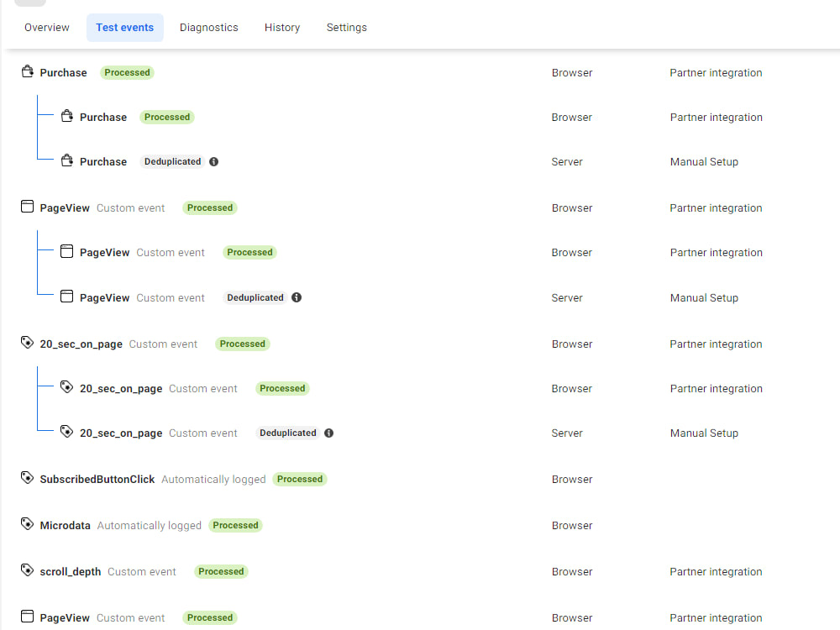View the History tab

[x=281, y=27]
